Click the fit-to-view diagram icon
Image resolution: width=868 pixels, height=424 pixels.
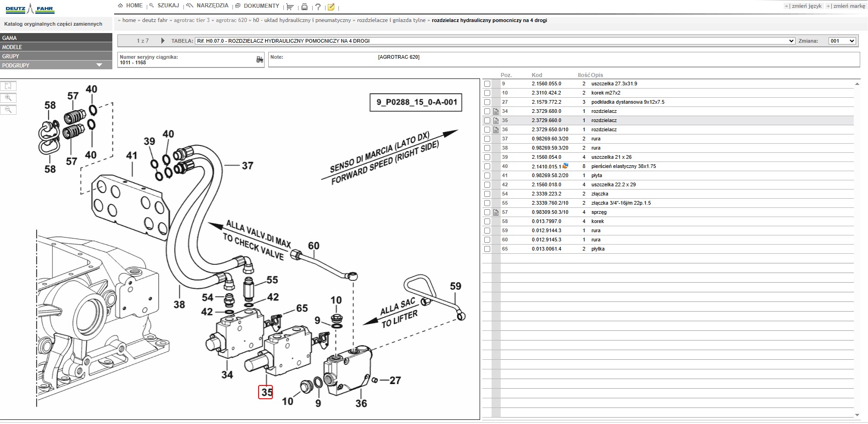point(8,86)
